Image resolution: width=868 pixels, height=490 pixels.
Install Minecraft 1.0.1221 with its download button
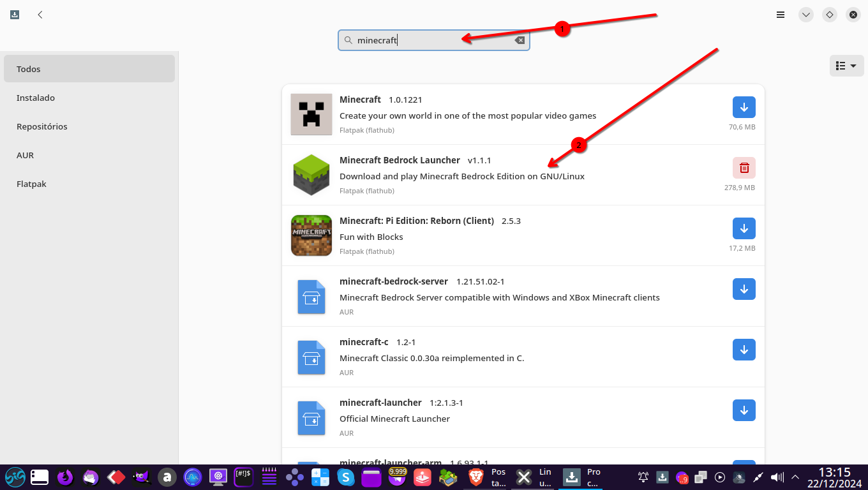coord(744,107)
